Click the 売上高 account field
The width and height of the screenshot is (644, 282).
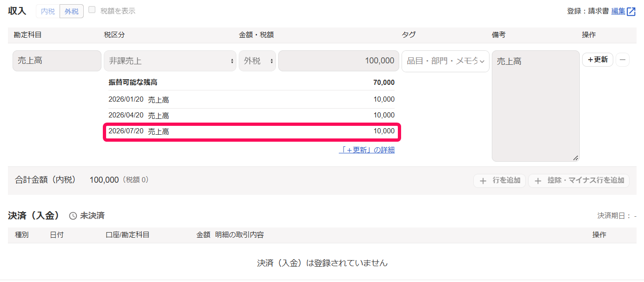pos(57,61)
